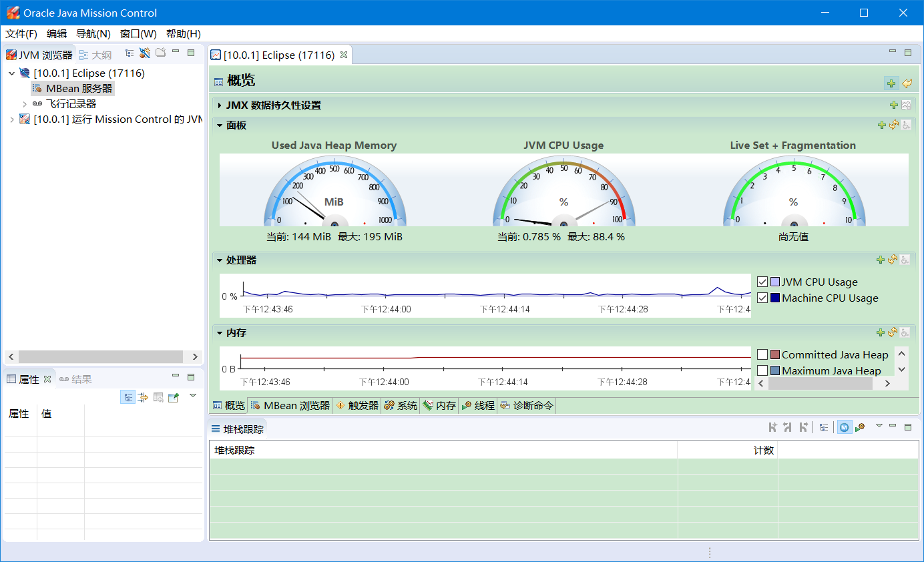Click the tree view icon in 堆栈跟踪 toolbar

(x=825, y=427)
